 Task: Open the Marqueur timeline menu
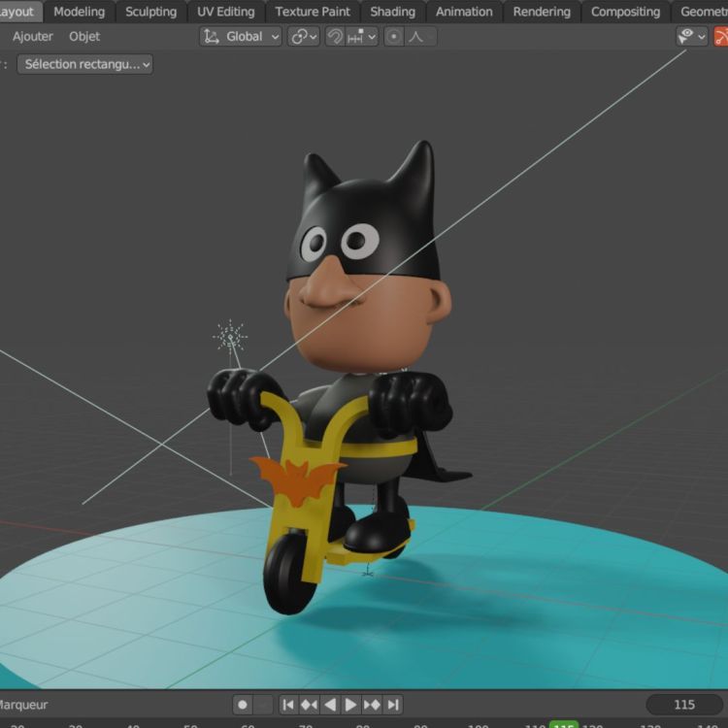tap(23, 705)
